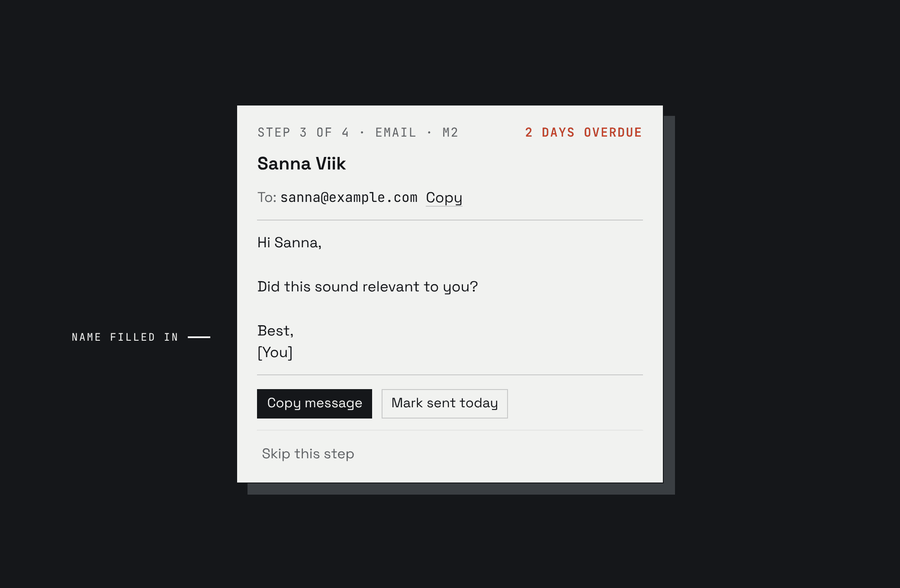Click the 'Did this sound relevant to you?' line
This screenshot has width=900, height=588.
tap(368, 287)
